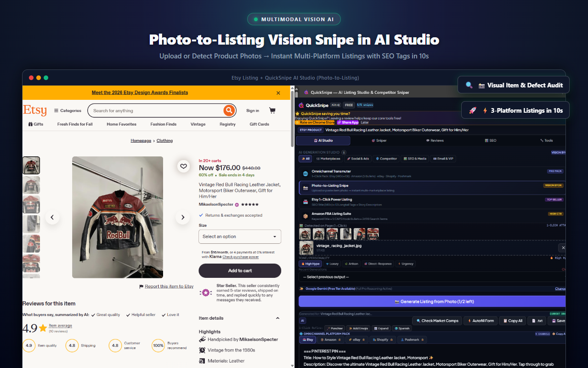Select the first jacket thumbnail on Etsy
Screen dimensions: 588x368
pyautogui.click(x=31, y=165)
